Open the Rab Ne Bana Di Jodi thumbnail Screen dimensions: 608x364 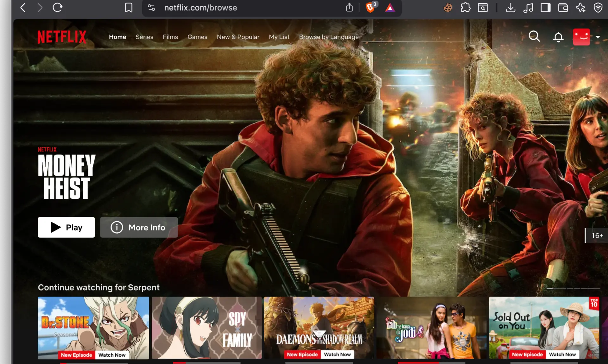432,328
